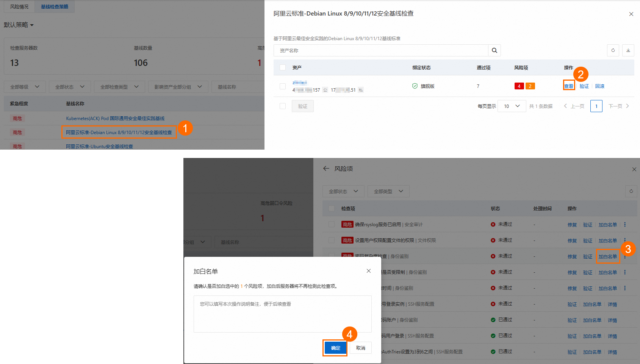Click 验证 in the asset row actions

[x=584, y=86]
